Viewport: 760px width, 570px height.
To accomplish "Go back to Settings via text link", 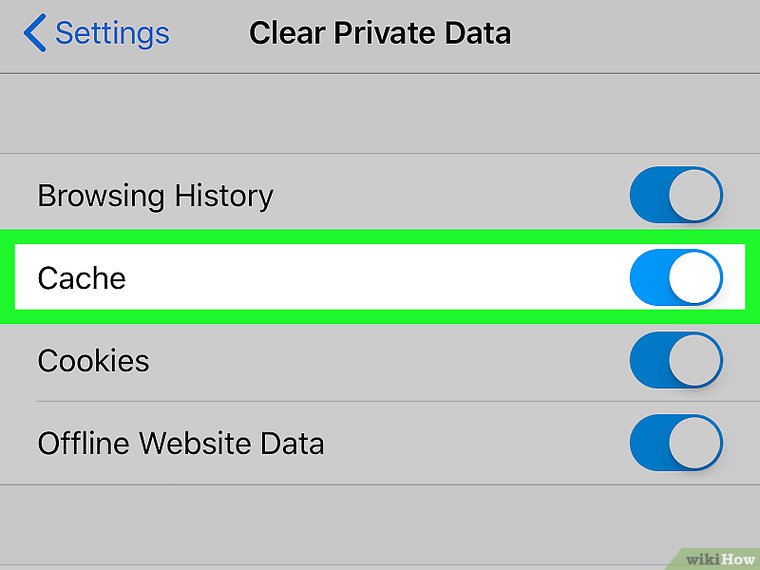I will click(112, 33).
